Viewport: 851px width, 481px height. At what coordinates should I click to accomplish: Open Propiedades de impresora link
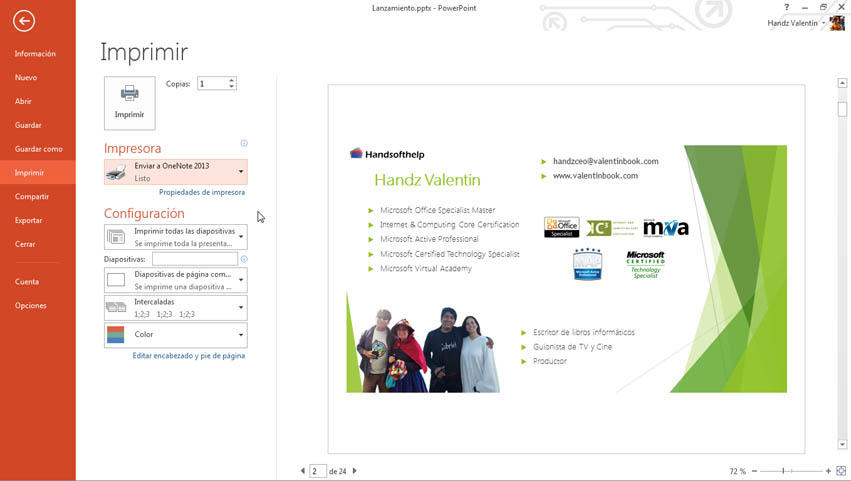pos(202,192)
